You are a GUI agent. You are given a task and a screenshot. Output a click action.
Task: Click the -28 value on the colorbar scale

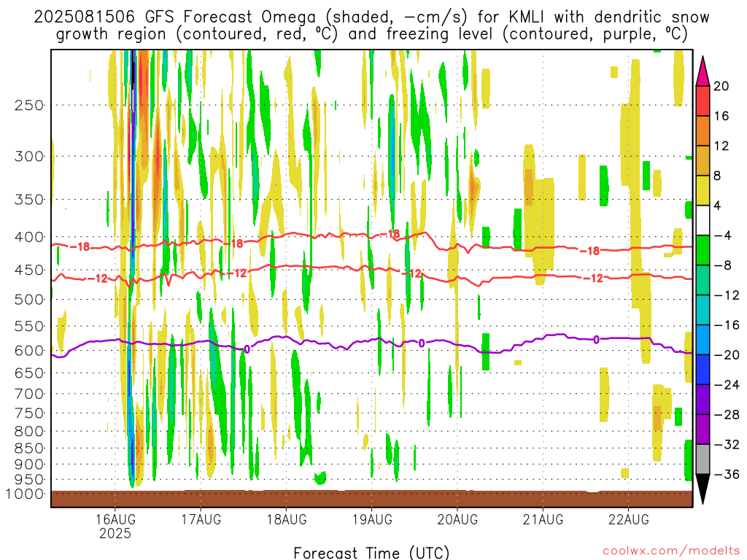(x=727, y=415)
